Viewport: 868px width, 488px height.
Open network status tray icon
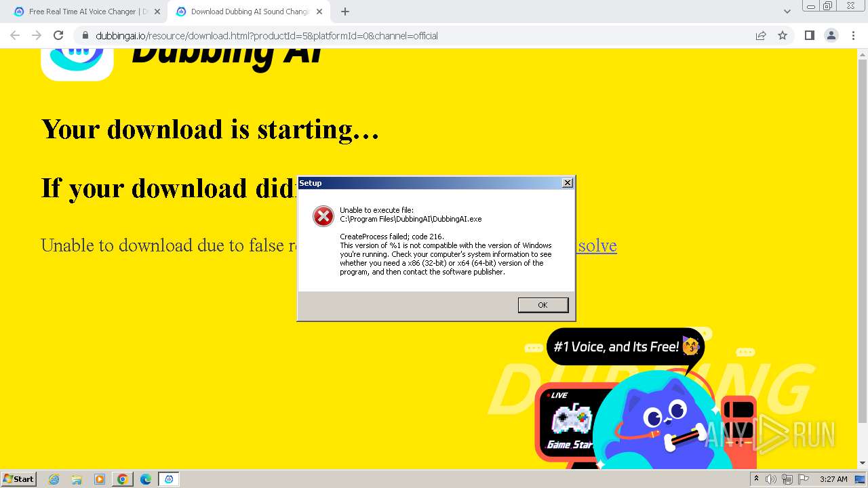(787, 479)
